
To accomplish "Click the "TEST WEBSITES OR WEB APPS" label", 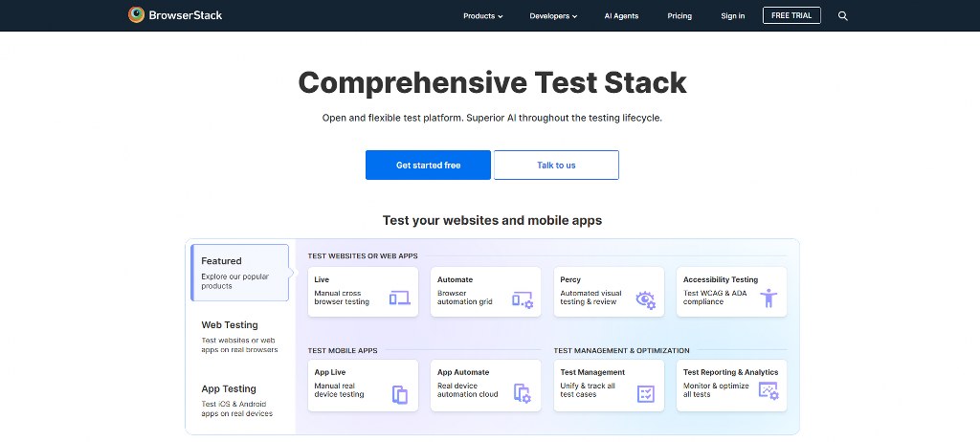I will tap(363, 255).
